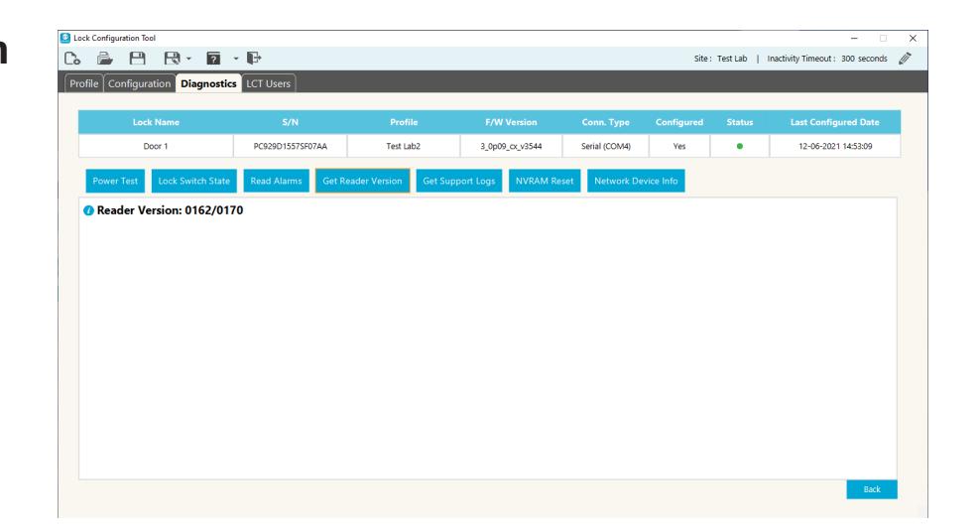Click the NVRAM Reset button
980x530 pixels.
545,181
